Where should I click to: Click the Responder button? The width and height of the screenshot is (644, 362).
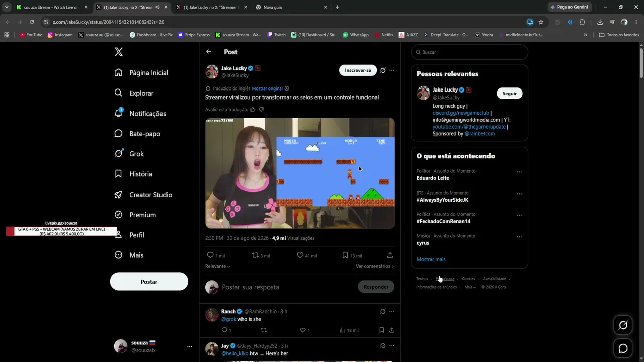[376, 287]
